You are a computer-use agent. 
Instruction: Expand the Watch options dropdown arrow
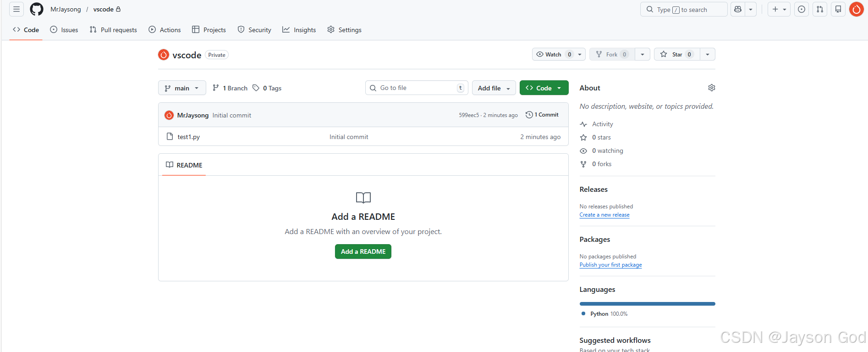(x=580, y=54)
